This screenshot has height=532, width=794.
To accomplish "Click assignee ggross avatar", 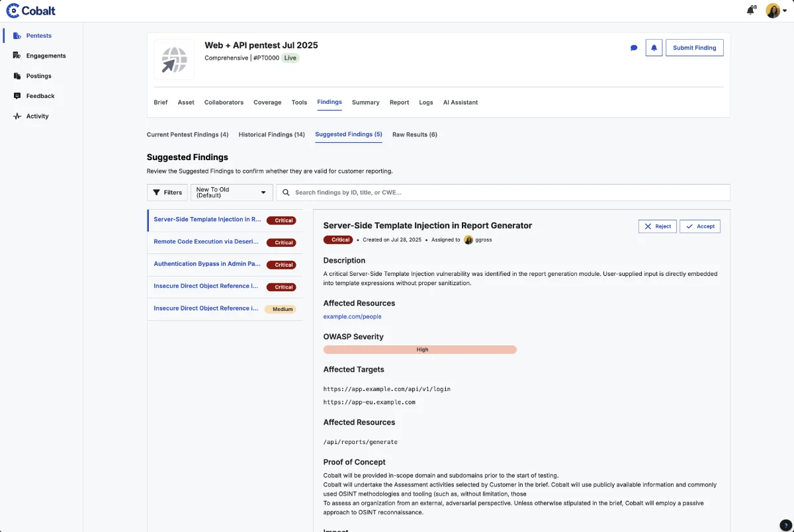I will (x=468, y=240).
